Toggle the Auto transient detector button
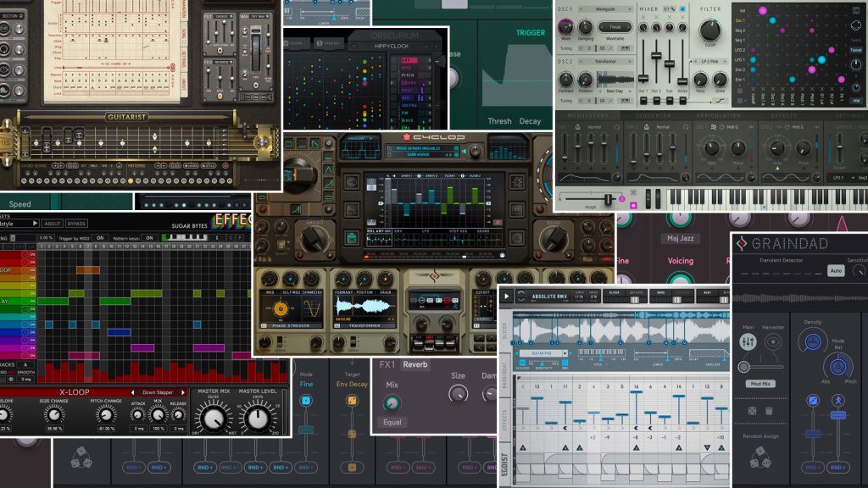The height and width of the screenshot is (488, 868). [836, 270]
